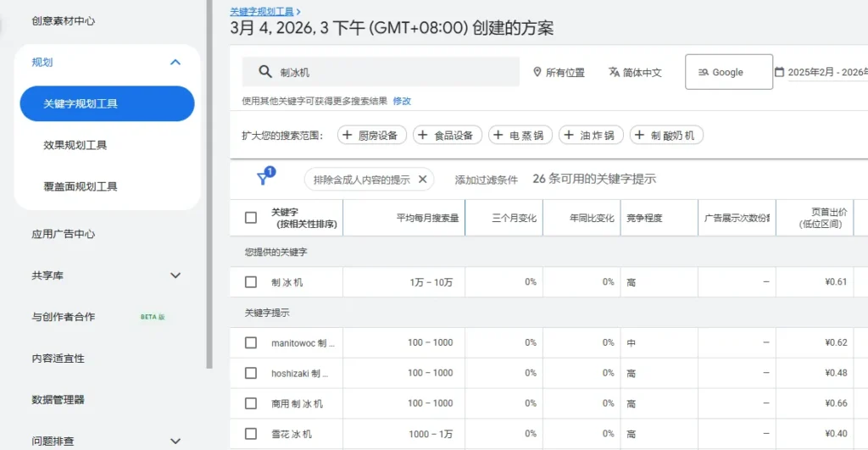868x450 pixels.
Task: Click keyword text 雪花冰机
Action: click(x=292, y=434)
